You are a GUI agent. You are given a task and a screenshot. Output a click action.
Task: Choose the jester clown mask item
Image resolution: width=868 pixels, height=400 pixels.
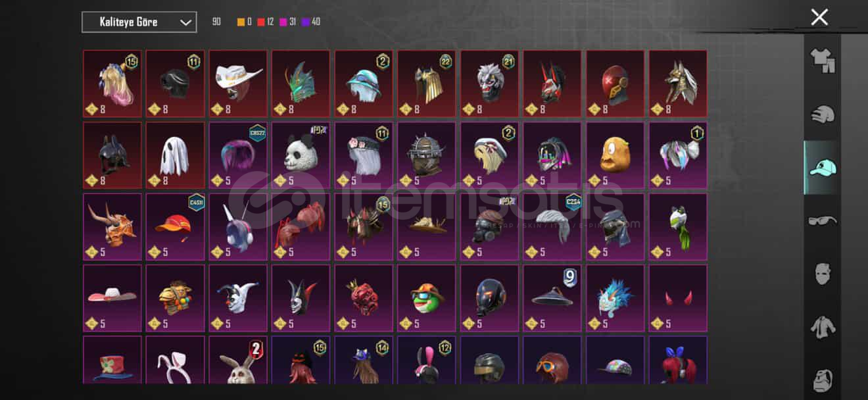click(238, 298)
